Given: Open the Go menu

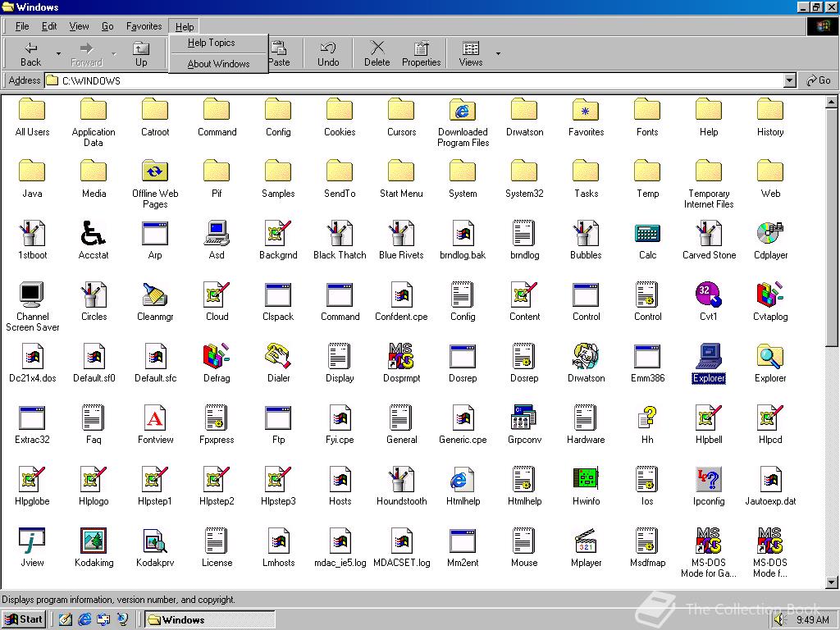Looking at the screenshot, I should pyautogui.click(x=107, y=26).
